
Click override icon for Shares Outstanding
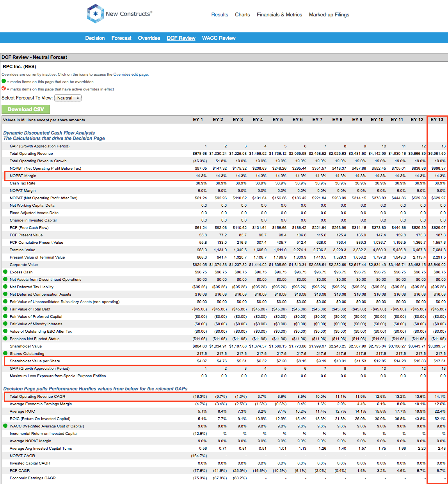click(5, 353)
